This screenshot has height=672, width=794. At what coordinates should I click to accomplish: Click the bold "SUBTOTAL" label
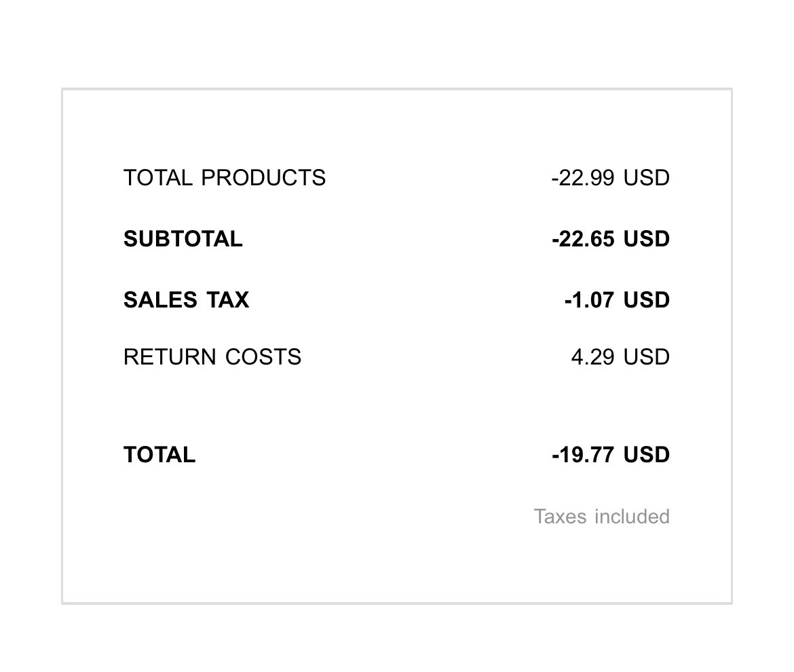(183, 239)
